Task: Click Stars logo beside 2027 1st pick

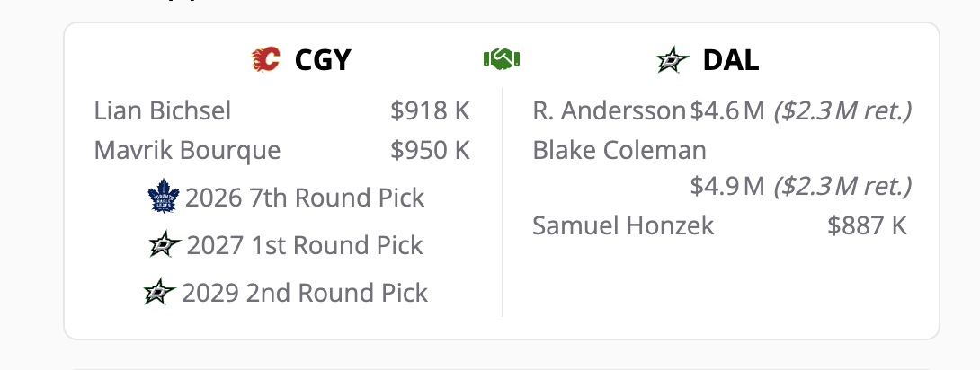Action: (166, 245)
